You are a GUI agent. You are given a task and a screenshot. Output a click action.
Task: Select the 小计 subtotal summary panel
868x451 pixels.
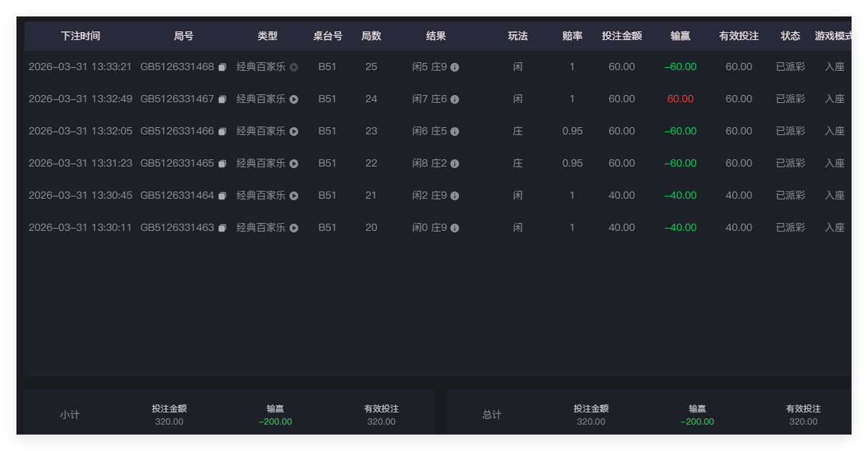tap(70, 413)
